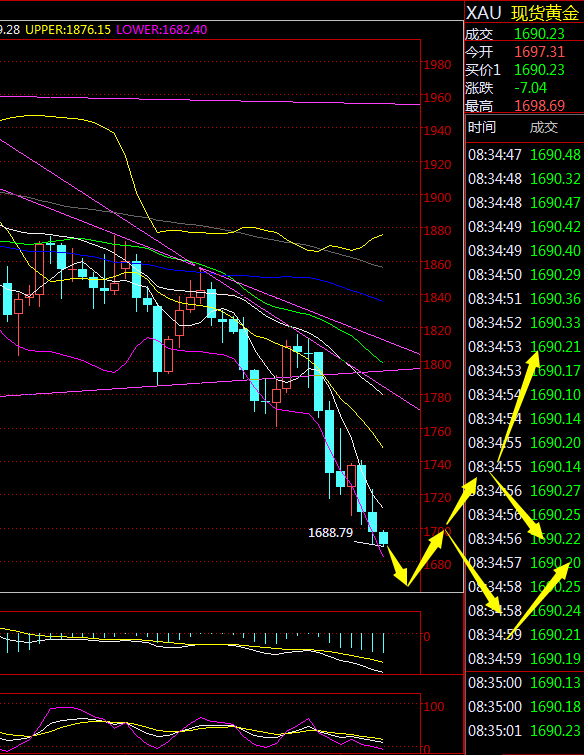The height and width of the screenshot is (755, 584).
Task: Click the 买价1 1690.23 row
Action: 524,70
